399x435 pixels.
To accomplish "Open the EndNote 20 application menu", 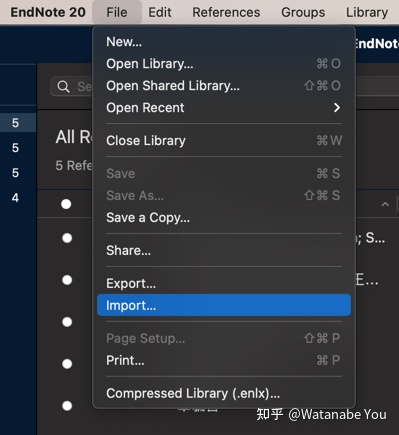I will tap(48, 12).
